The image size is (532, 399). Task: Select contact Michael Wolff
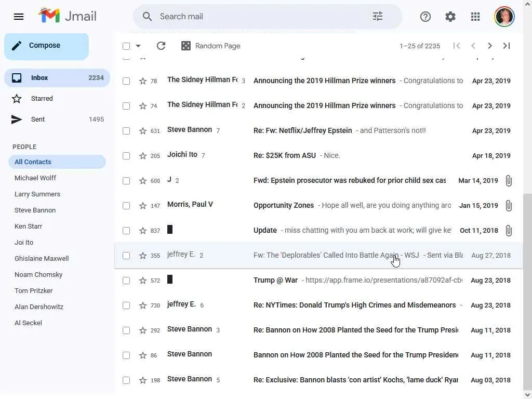pyautogui.click(x=35, y=178)
